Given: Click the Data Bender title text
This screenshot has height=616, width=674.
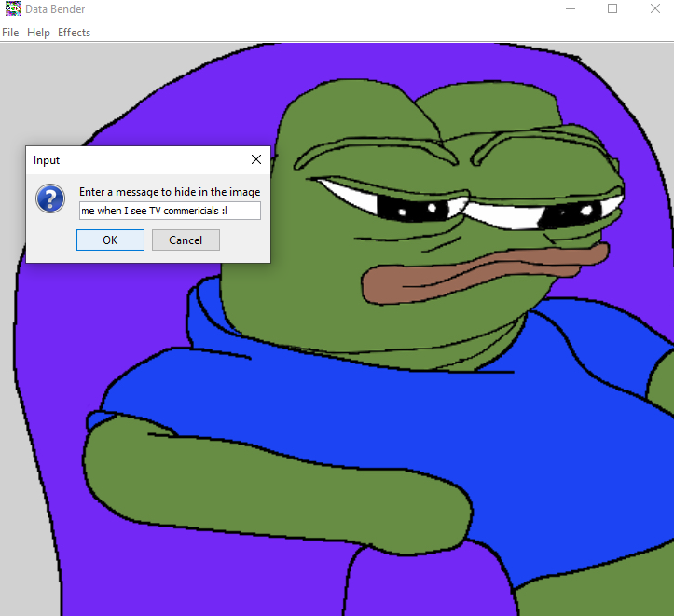Looking at the screenshot, I should (55, 9).
